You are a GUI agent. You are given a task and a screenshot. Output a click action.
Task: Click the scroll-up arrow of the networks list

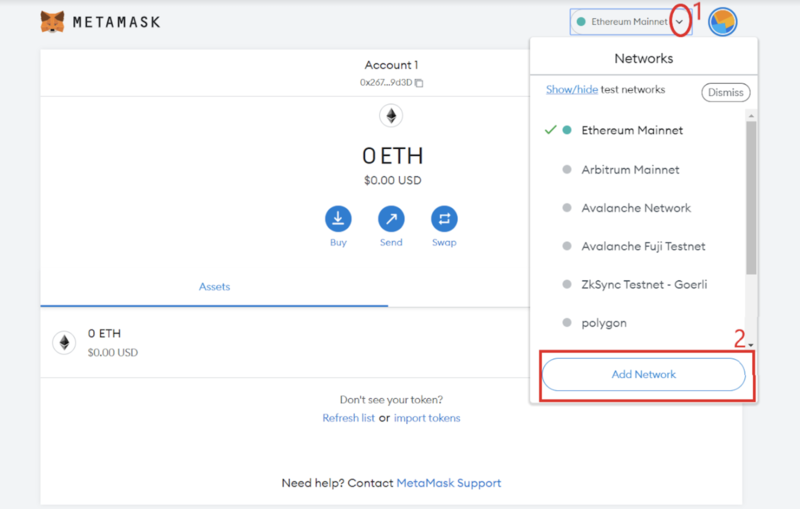pyautogui.click(x=751, y=116)
